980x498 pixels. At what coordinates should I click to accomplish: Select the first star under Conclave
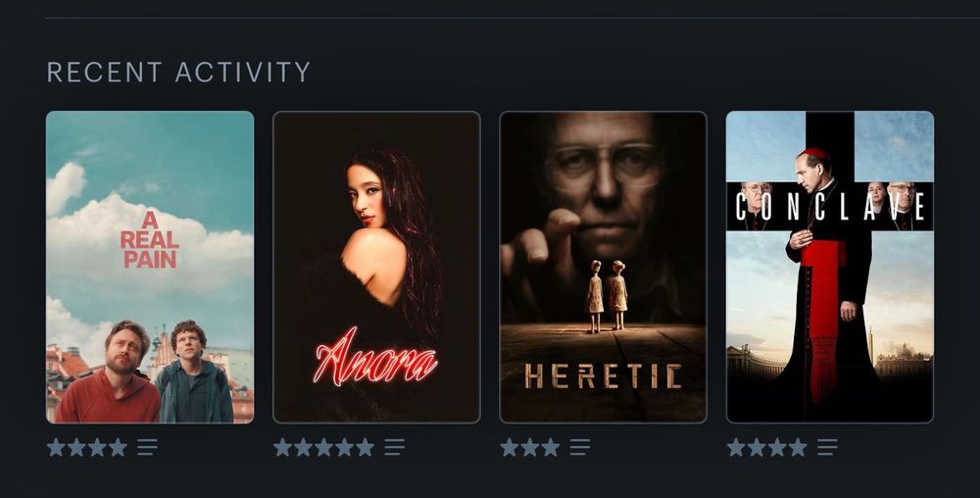tap(736, 447)
